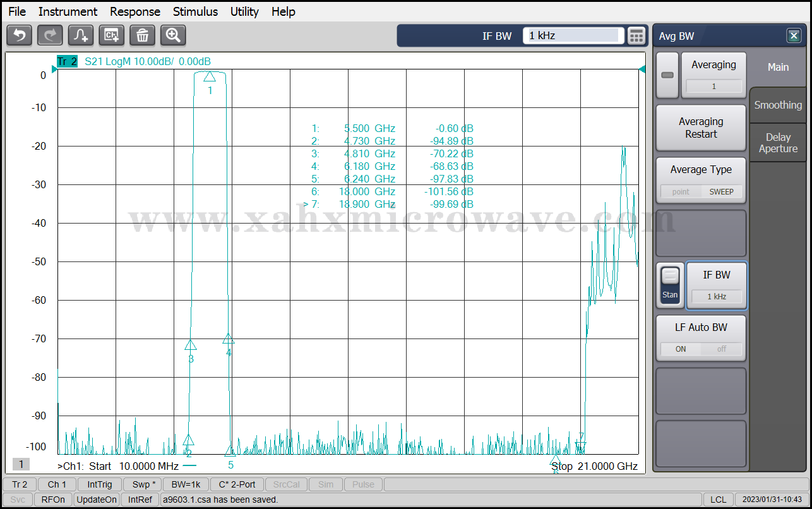The height and width of the screenshot is (509, 812).
Task: Click the Undo arrow toolbar icon
Action: tap(19, 35)
